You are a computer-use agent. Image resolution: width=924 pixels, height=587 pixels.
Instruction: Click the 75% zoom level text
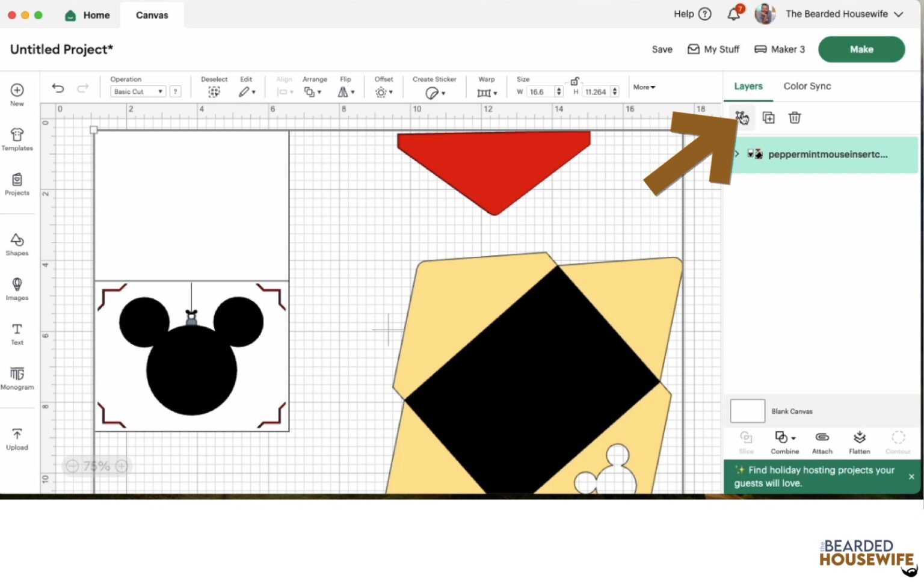(x=97, y=466)
